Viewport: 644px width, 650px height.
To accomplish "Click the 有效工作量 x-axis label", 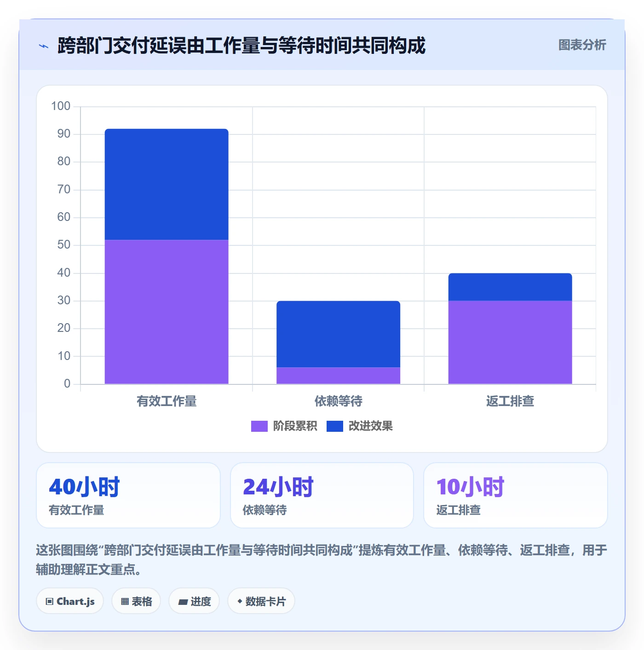I will point(167,401).
